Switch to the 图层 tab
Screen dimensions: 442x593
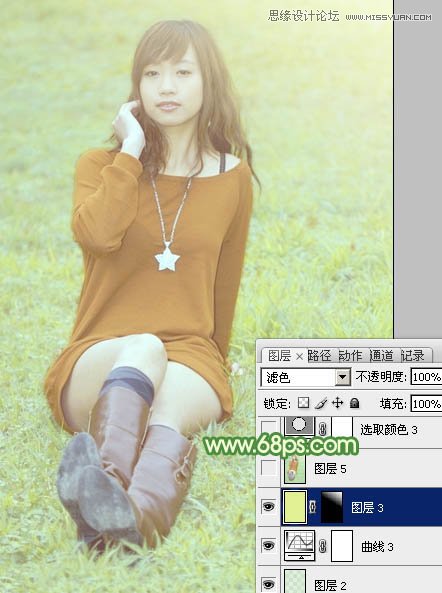[279, 356]
